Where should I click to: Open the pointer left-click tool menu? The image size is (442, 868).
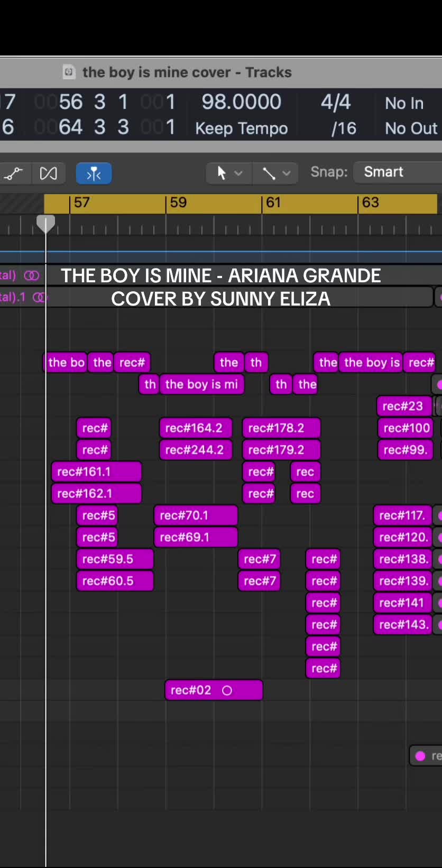(229, 173)
